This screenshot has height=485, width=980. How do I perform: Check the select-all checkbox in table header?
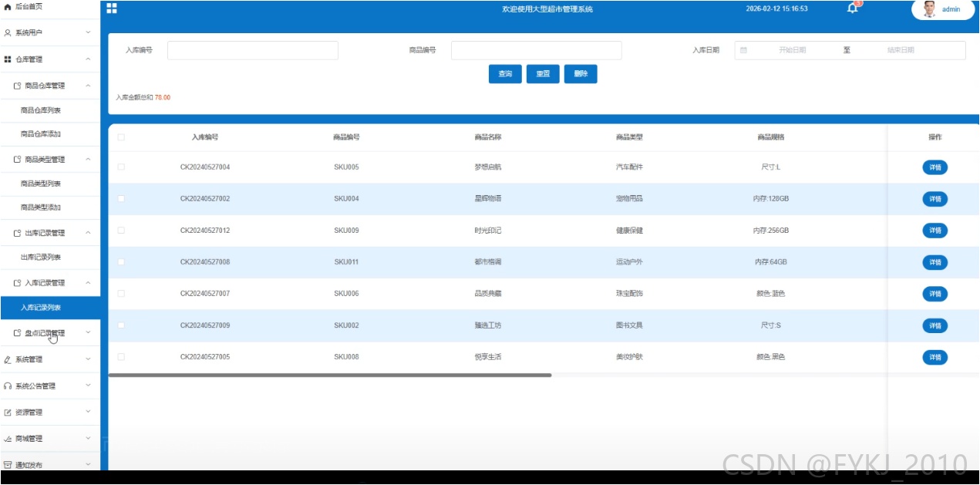pyautogui.click(x=121, y=137)
